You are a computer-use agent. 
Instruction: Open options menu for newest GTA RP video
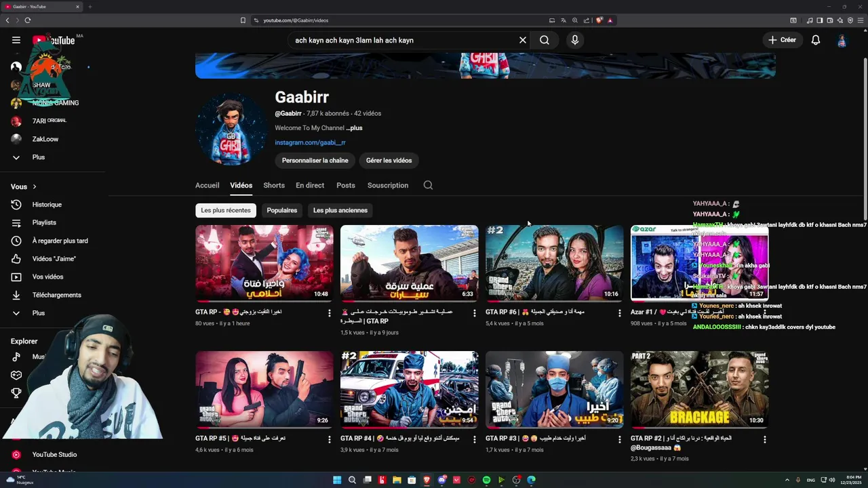pos(329,313)
